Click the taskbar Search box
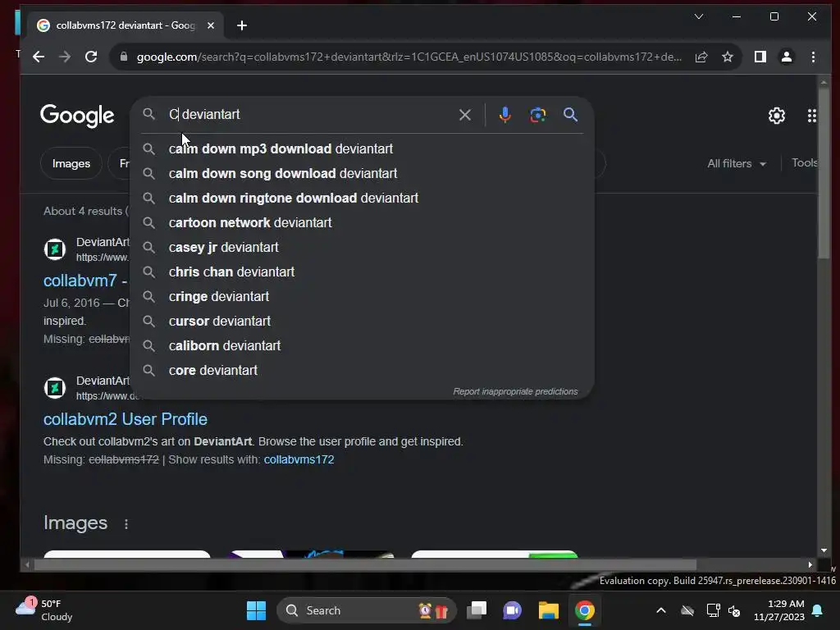 [x=366, y=610]
